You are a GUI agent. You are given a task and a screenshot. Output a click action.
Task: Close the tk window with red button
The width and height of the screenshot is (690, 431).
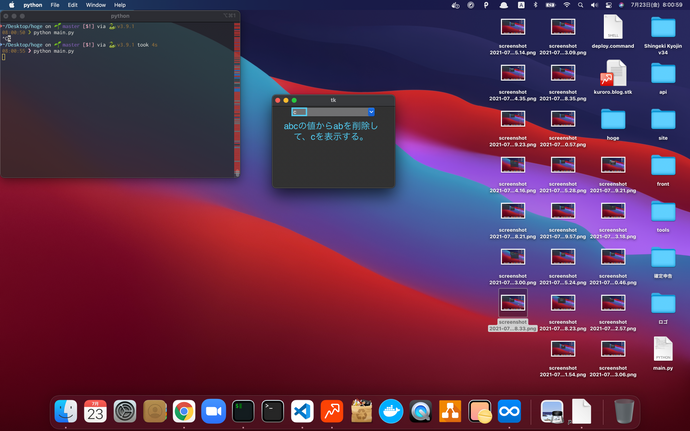(278, 100)
